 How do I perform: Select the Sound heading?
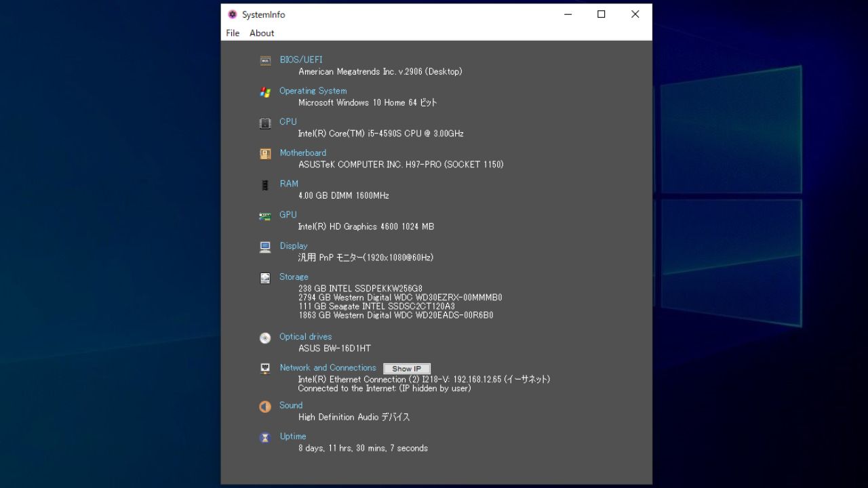pyautogui.click(x=291, y=405)
